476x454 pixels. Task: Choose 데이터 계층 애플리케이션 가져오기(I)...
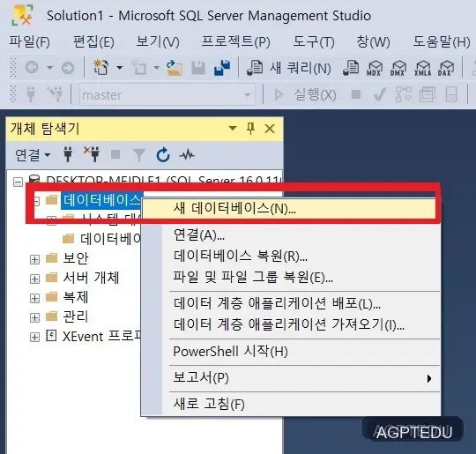click(x=291, y=324)
